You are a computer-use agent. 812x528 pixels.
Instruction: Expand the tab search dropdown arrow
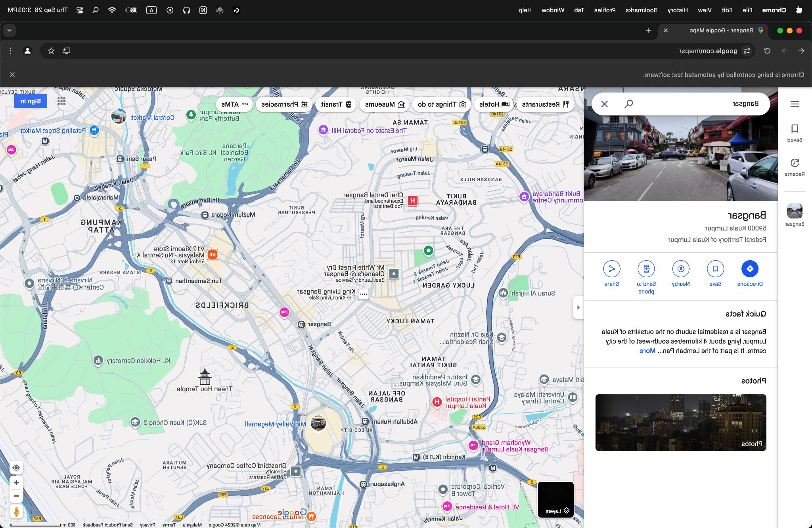[x=10, y=31]
